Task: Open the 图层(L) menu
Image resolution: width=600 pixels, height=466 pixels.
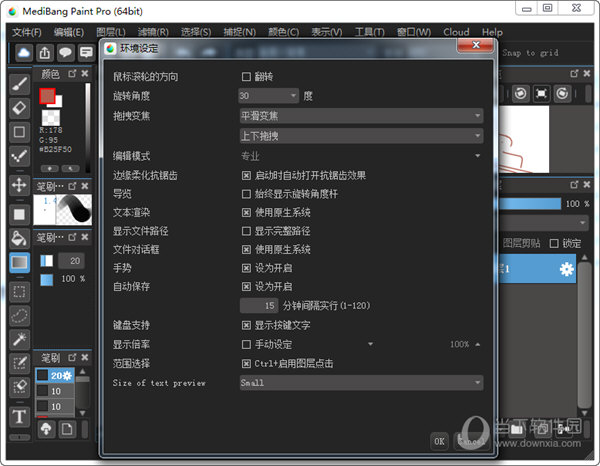Action: tap(111, 32)
